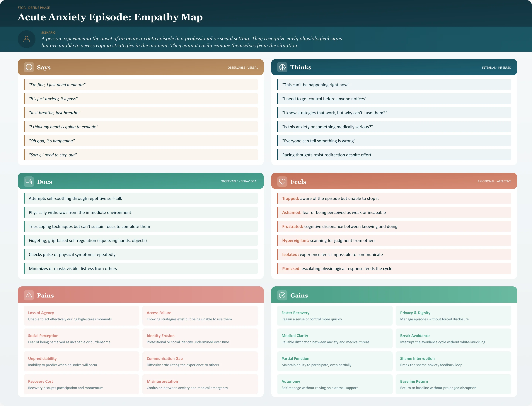The height and width of the screenshot is (406, 532).
Task: Open the Autonomy gain card
Action: pos(335,384)
